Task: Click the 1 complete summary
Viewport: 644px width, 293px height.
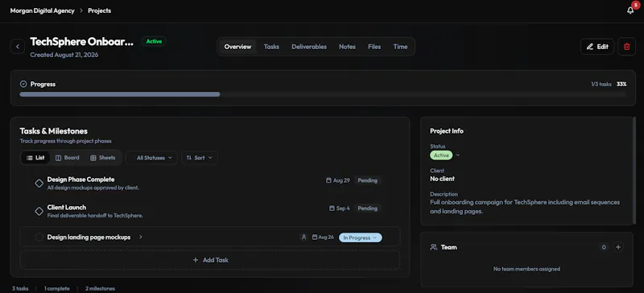Action: pyautogui.click(x=56, y=288)
